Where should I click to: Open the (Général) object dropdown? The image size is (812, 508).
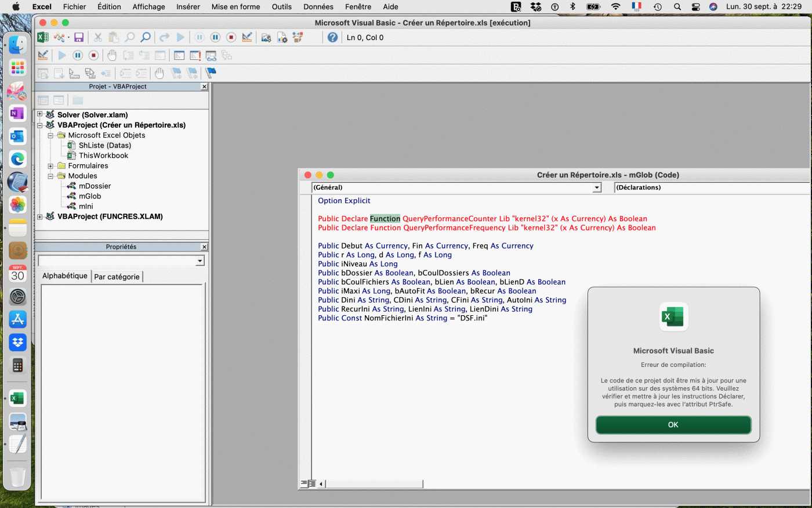pyautogui.click(x=596, y=188)
